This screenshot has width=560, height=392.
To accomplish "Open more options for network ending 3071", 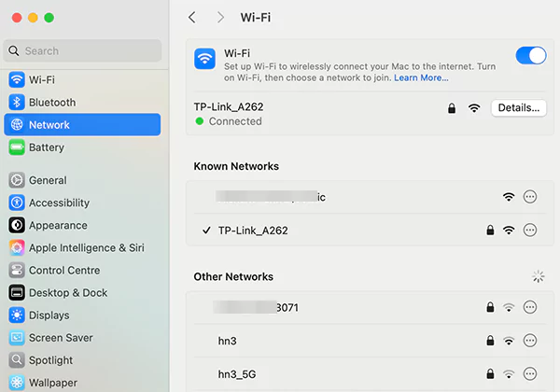I will [x=530, y=307].
